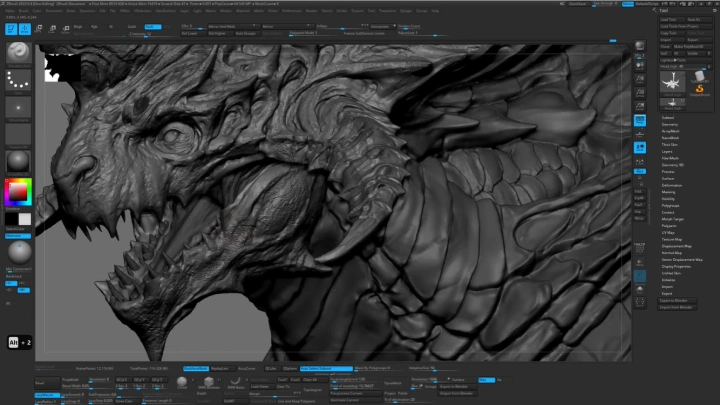This screenshot has width=720, height=405.
Task: Toggle the Persp perspective icon
Action: pos(640,120)
